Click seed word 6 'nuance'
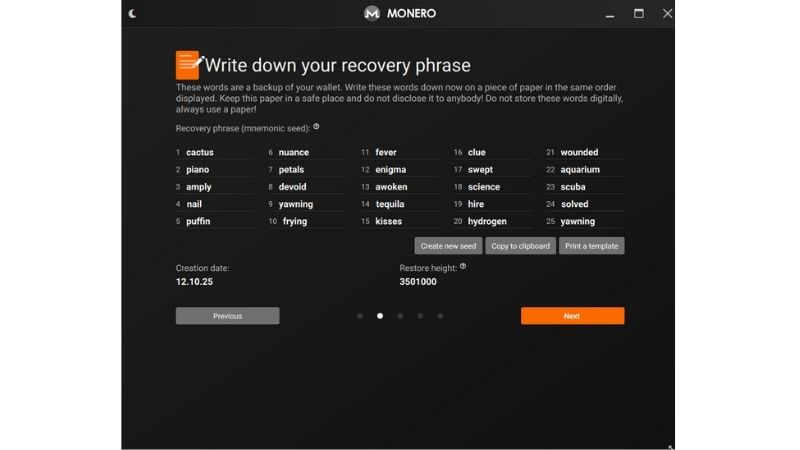800x450 pixels. pos(294,152)
